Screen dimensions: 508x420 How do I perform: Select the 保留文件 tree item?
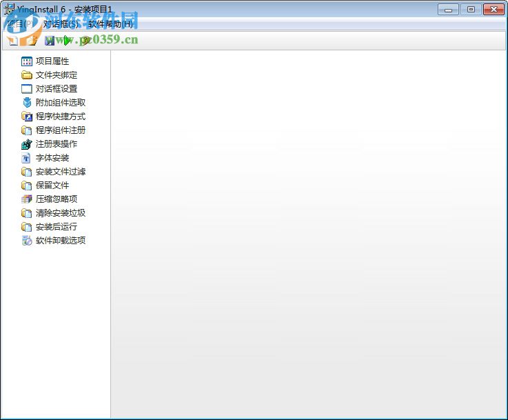(52, 186)
